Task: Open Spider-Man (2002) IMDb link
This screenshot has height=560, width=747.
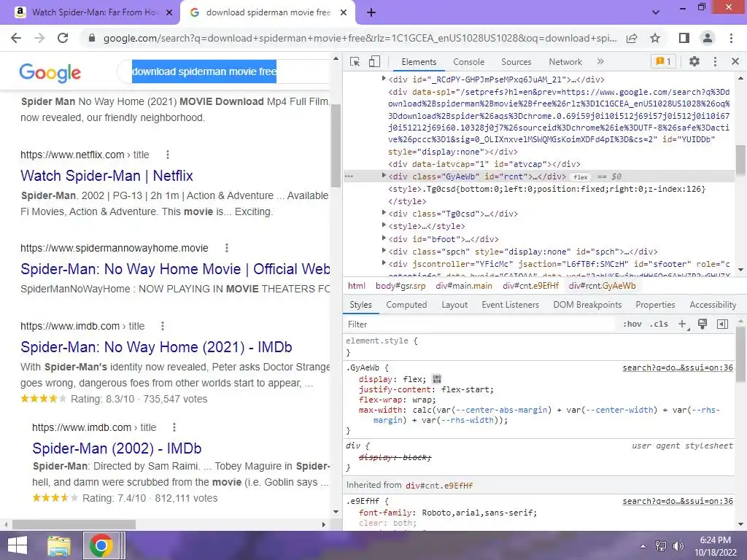Action: click(117, 448)
